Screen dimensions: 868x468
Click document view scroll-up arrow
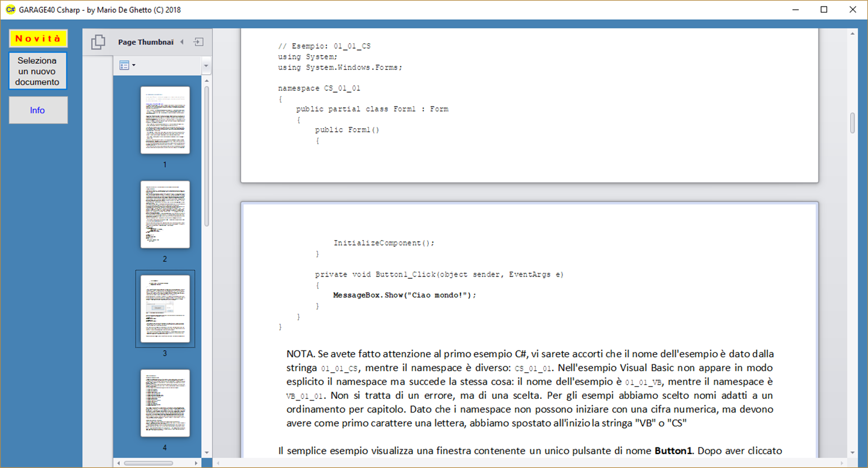(x=852, y=33)
